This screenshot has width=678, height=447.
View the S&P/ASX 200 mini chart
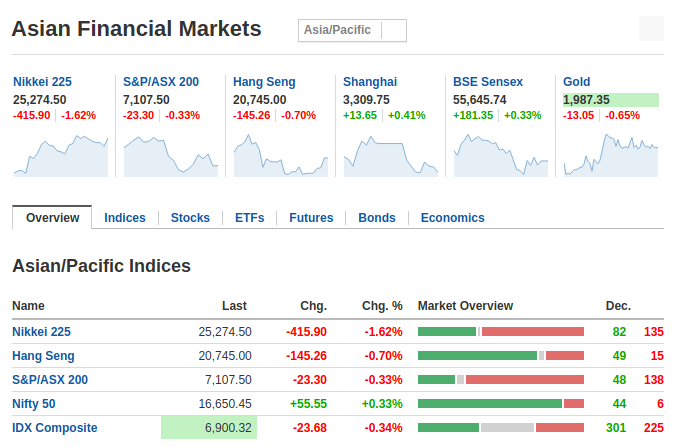click(x=171, y=156)
